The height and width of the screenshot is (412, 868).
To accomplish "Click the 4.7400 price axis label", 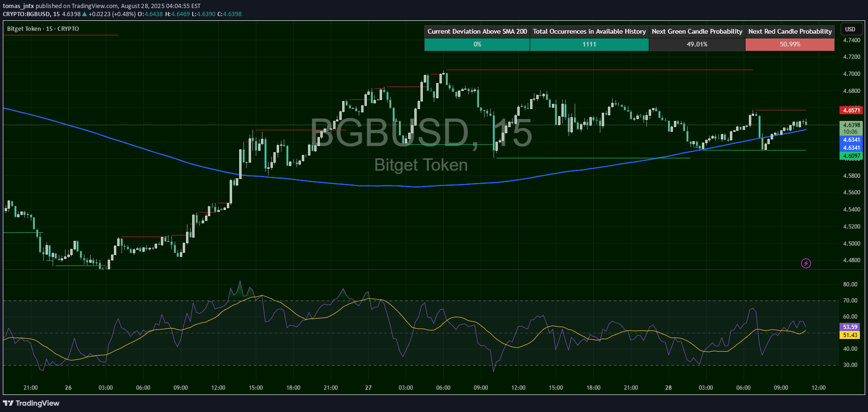I will (851, 40).
